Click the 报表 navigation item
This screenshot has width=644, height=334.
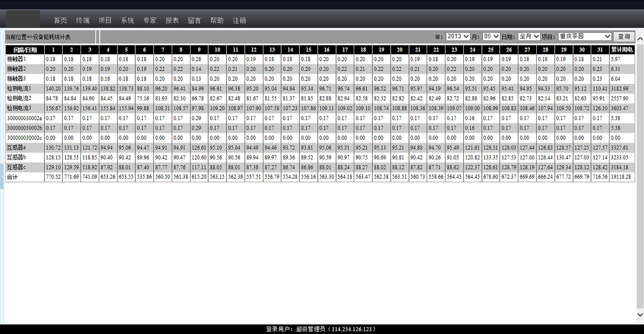point(172,20)
